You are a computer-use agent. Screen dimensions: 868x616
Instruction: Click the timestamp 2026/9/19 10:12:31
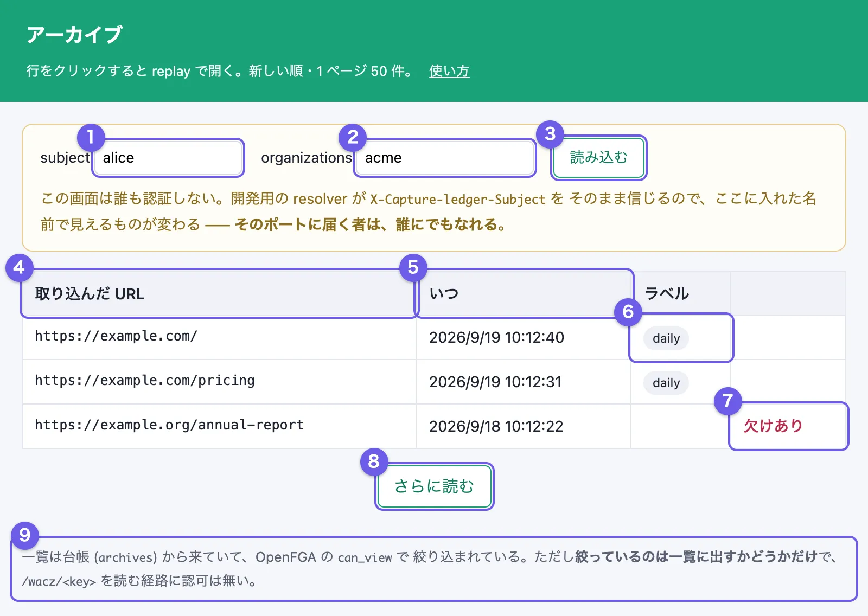[x=495, y=382]
